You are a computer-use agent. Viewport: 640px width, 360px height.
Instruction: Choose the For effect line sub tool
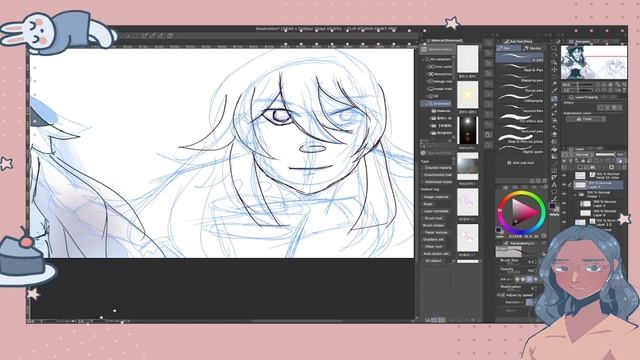point(520,119)
